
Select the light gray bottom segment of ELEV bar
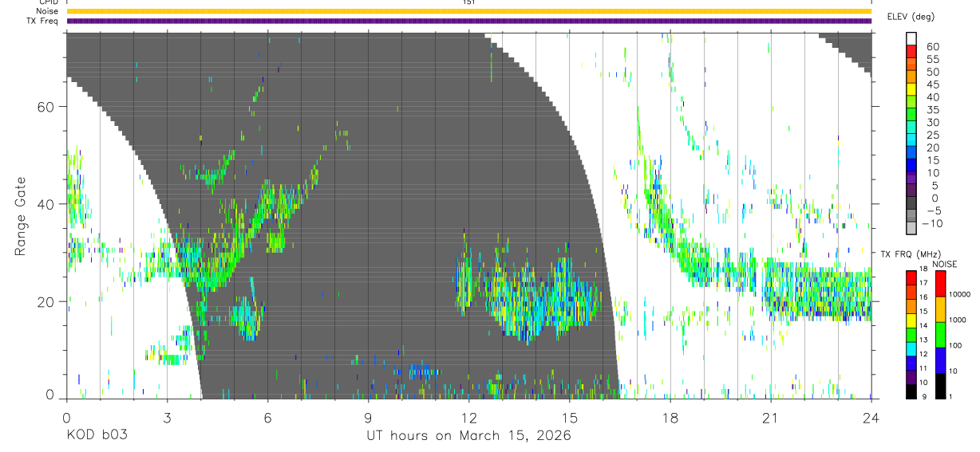(x=911, y=227)
